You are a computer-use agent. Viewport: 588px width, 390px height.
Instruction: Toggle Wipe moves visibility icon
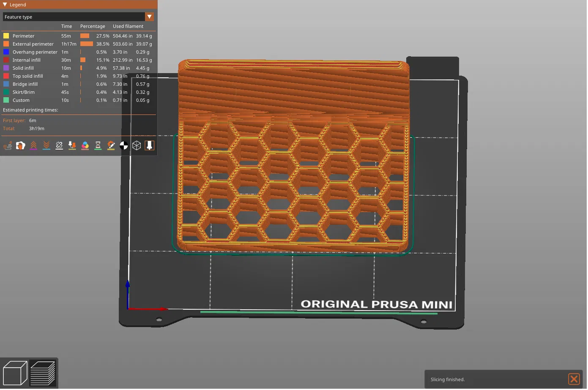click(x=20, y=146)
